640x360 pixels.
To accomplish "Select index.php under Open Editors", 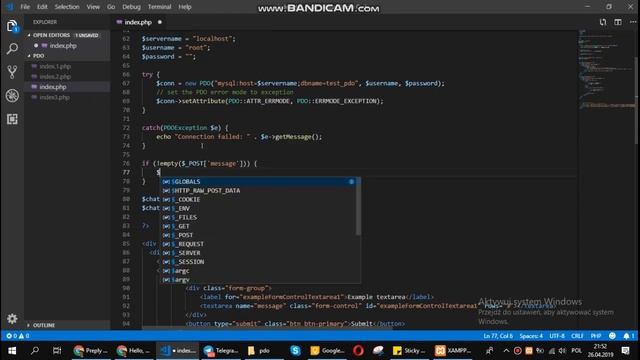I will tap(63, 46).
